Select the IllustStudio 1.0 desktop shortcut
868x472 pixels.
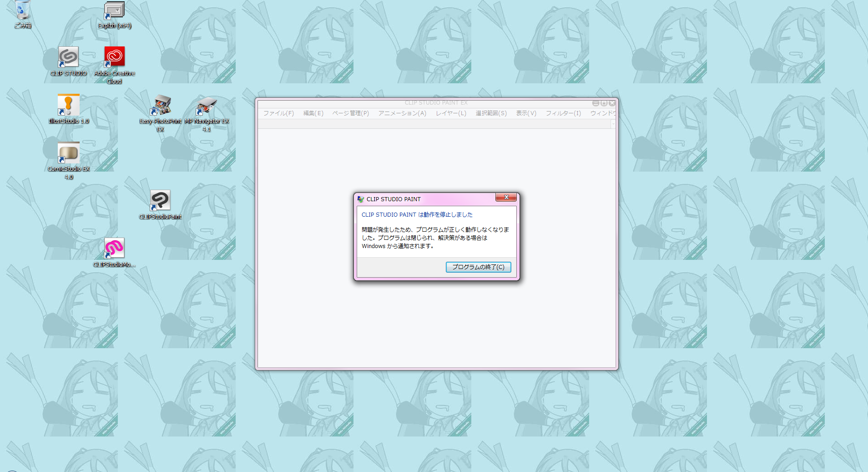pos(69,109)
